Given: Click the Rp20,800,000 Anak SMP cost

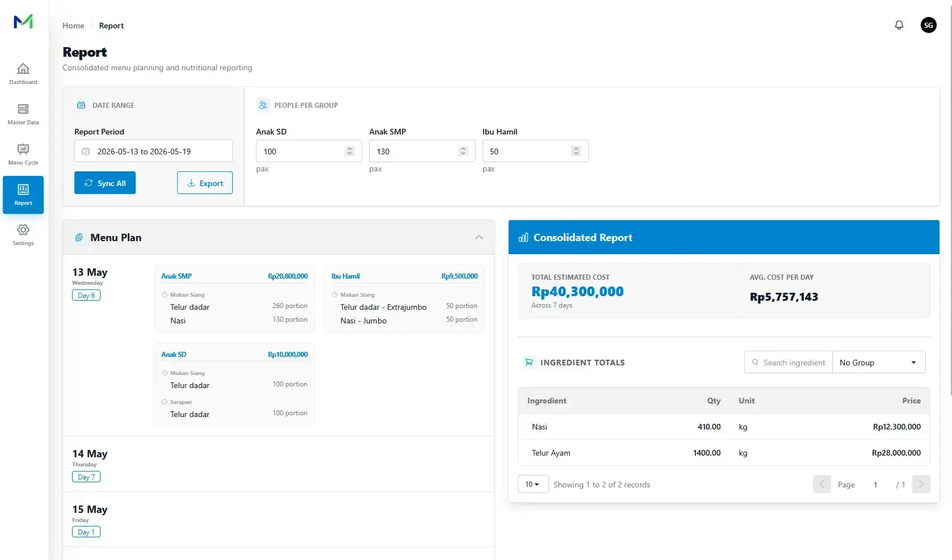Looking at the screenshot, I should [288, 276].
